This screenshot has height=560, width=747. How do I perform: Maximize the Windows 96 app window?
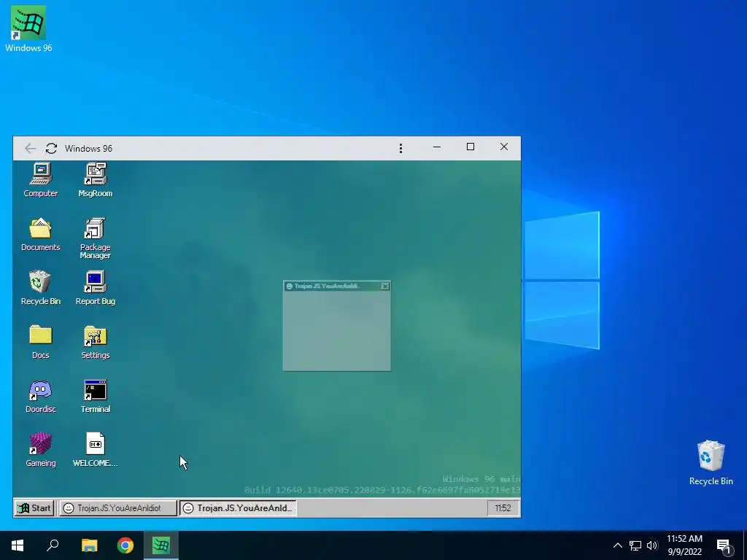(471, 147)
